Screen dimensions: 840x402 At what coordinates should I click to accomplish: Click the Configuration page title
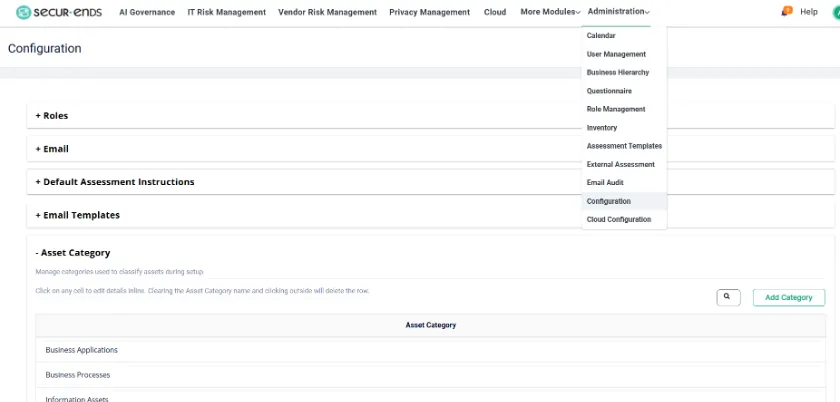point(44,48)
